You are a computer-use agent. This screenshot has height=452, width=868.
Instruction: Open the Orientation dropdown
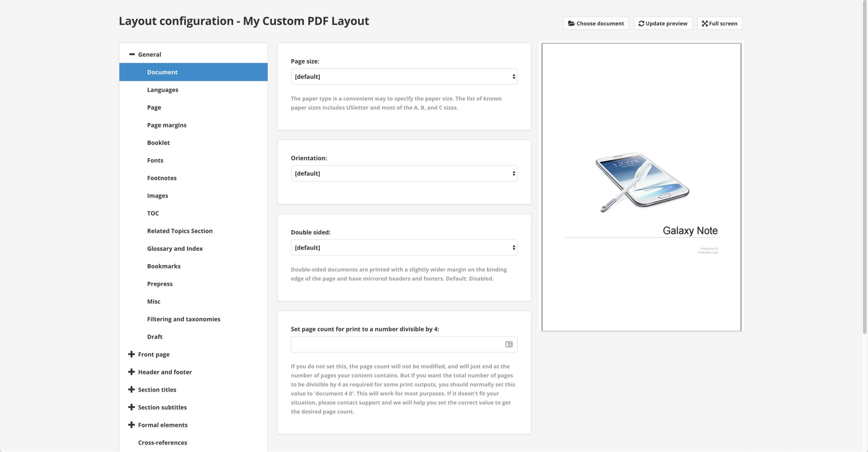tap(404, 173)
